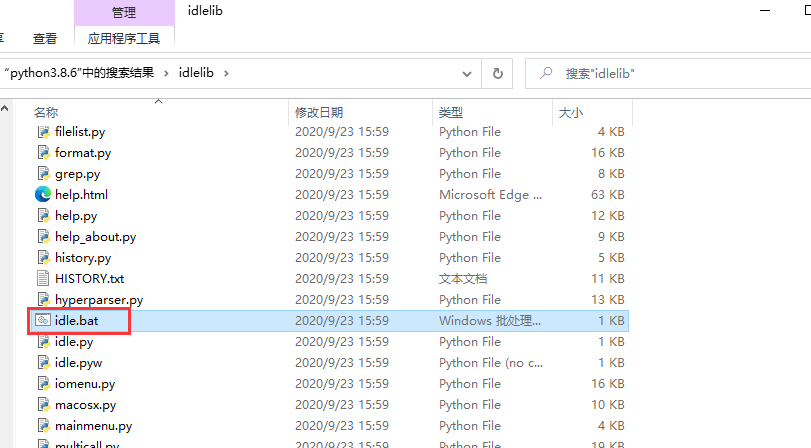This screenshot has height=448, width=811.
Task: Click the help.py file icon
Action: point(43,216)
